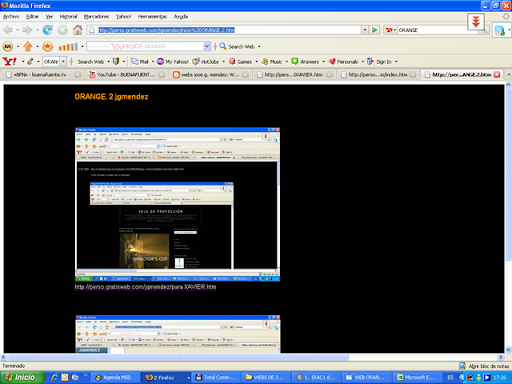This screenshot has width=512, height=384.
Task: Open HotJobs toolbar item
Action: tap(206, 62)
